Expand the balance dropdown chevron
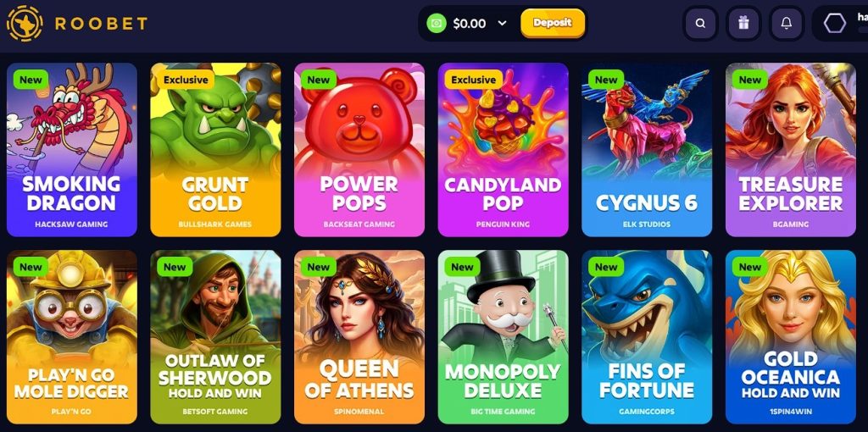The width and height of the screenshot is (868, 432). [x=502, y=23]
